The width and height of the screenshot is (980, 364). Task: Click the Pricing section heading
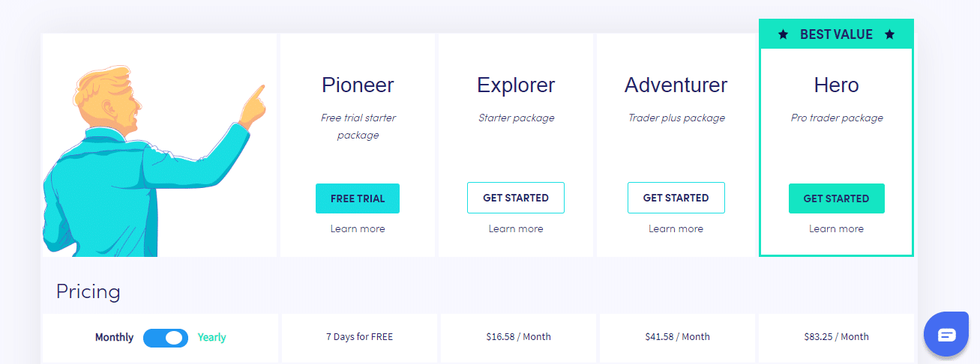[88, 291]
